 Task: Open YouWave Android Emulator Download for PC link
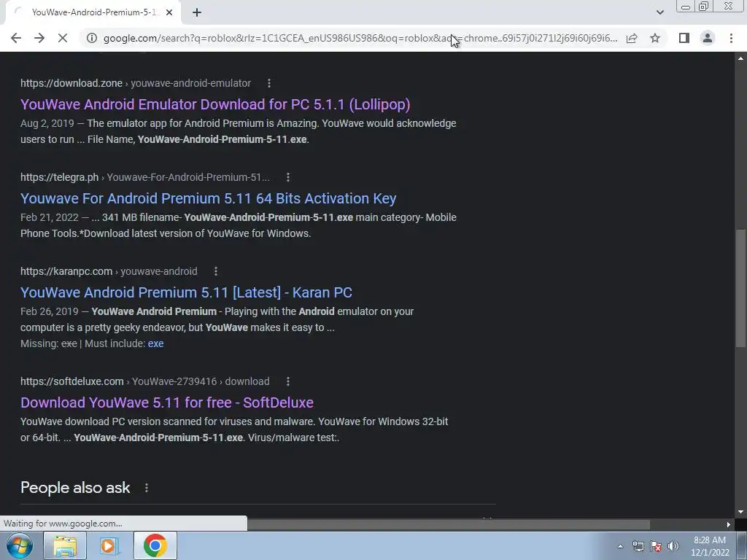(x=215, y=104)
